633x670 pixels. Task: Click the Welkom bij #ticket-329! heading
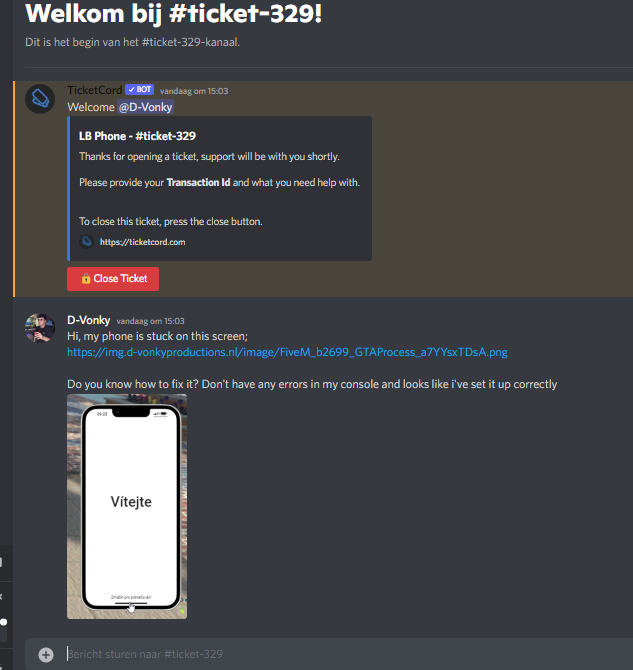[173, 14]
